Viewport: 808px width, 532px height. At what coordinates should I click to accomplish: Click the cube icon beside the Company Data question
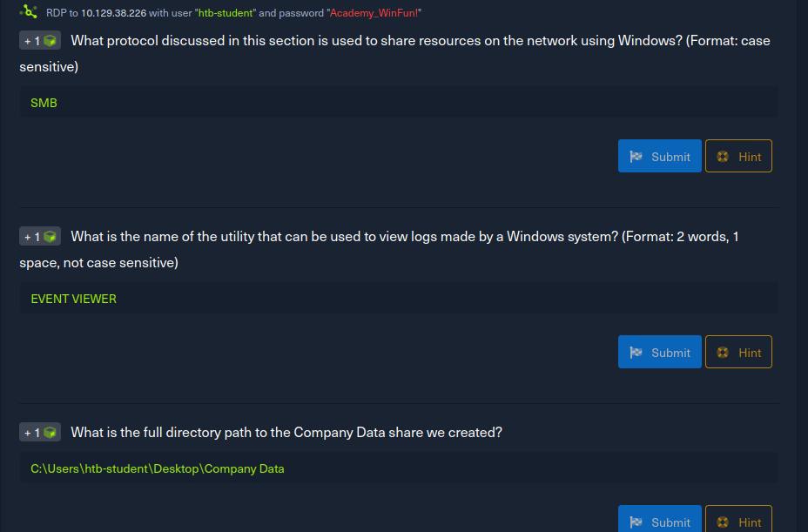pyautogui.click(x=50, y=433)
